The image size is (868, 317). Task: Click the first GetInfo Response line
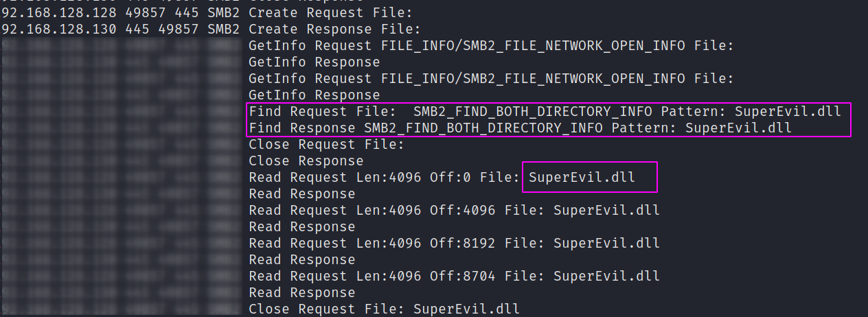click(314, 62)
